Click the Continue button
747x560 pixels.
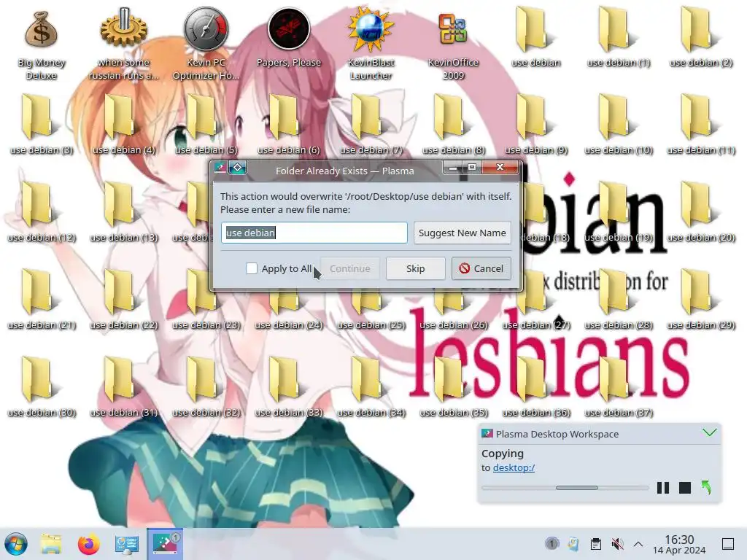pos(349,268)
